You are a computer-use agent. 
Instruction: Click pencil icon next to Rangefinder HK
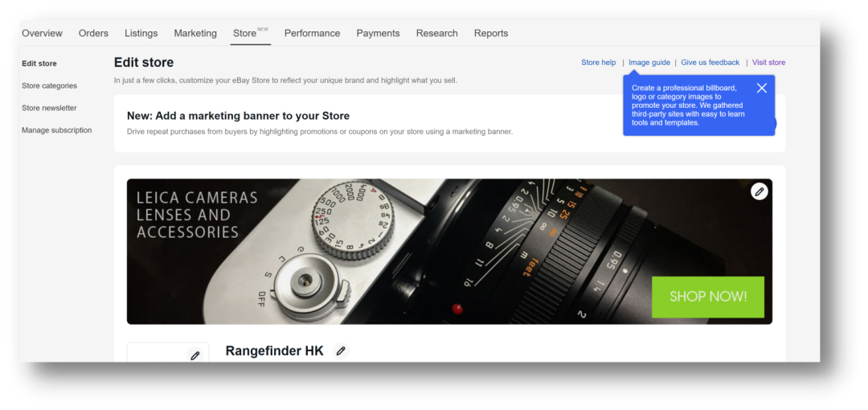[341, 351]
